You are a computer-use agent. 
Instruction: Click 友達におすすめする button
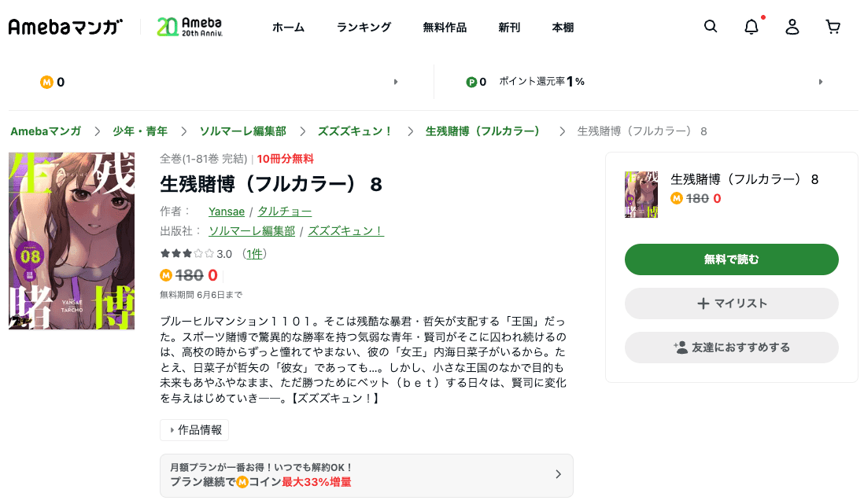[731, 348]
